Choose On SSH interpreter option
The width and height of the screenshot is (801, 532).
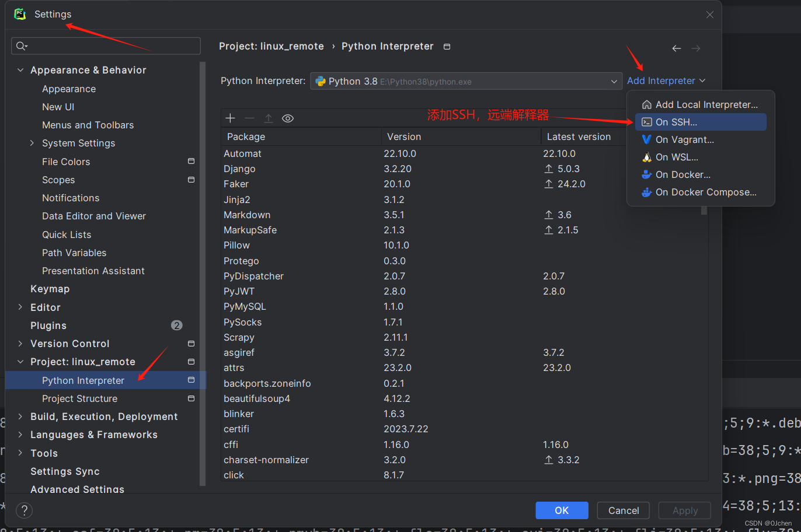tap(701, 122)
